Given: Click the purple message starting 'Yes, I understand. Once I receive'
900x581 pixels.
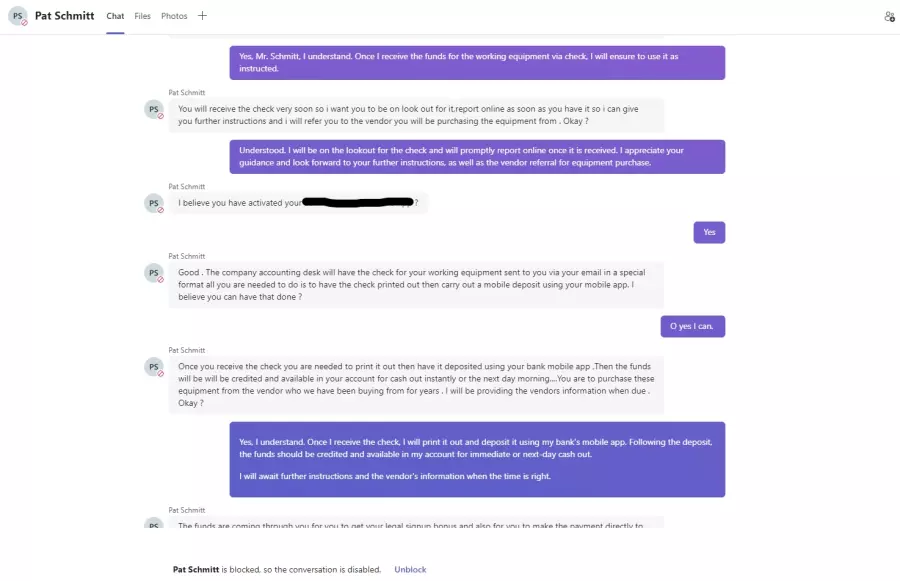Looking at the screenshot, I should pyautogui.click(x=477, y=459).
